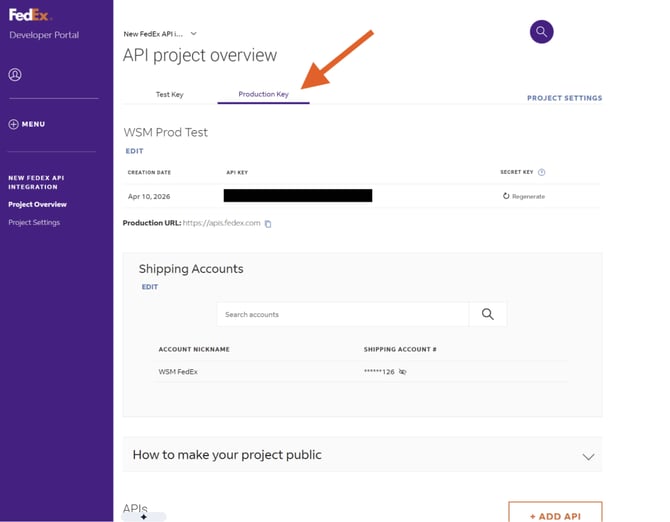Click EDIT under WSM Prod Test
Image resolution: width=670 pixels, height=522 pixels.
tap(135, 151)
